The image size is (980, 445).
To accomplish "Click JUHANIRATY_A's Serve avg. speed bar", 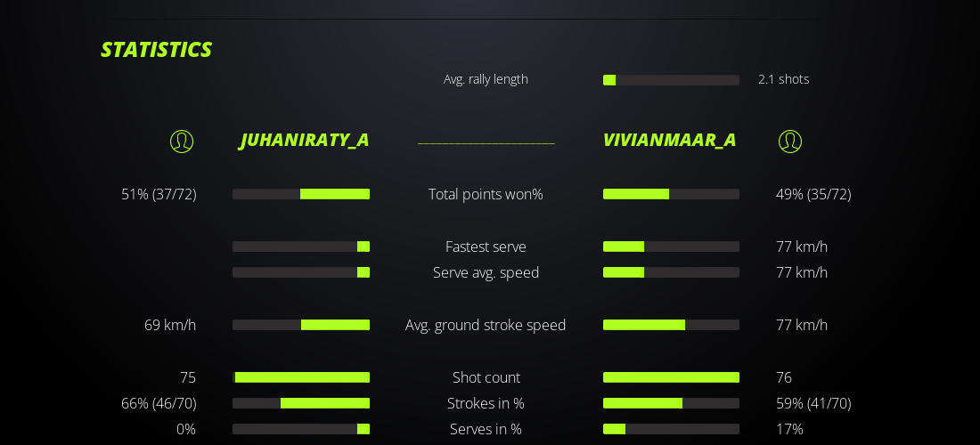I will [301, 272].
